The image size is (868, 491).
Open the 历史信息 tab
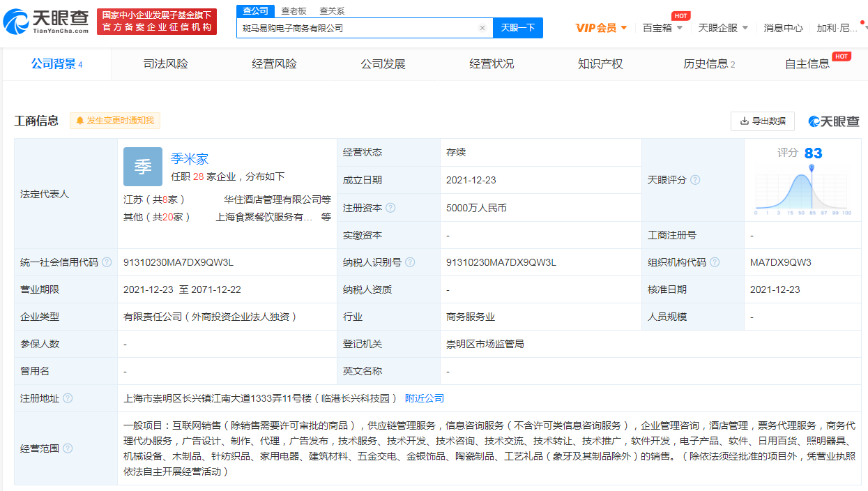709,64
